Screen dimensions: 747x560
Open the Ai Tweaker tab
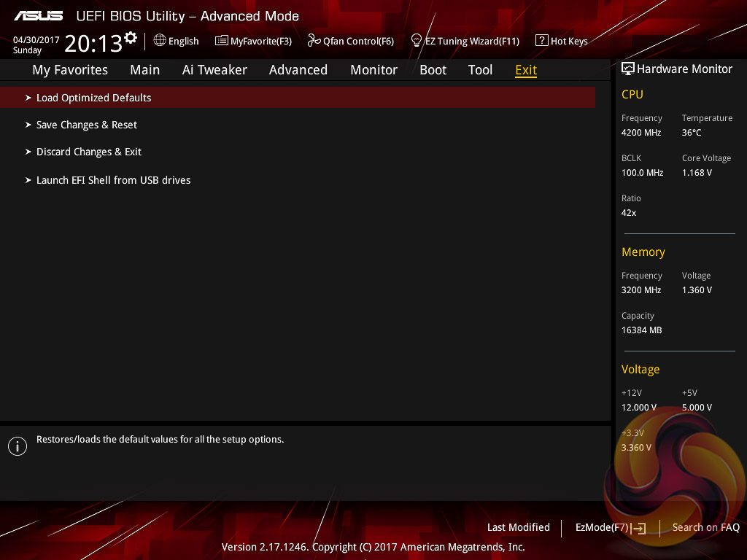(214, 70)
